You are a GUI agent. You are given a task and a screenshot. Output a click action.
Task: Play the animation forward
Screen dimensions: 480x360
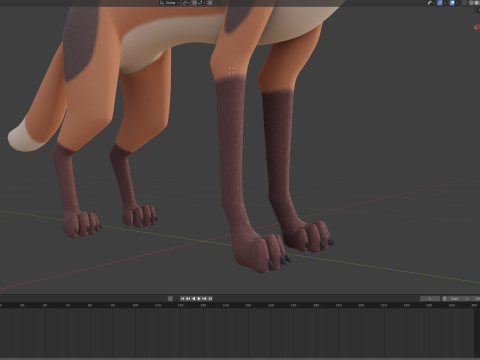[199, 299]
